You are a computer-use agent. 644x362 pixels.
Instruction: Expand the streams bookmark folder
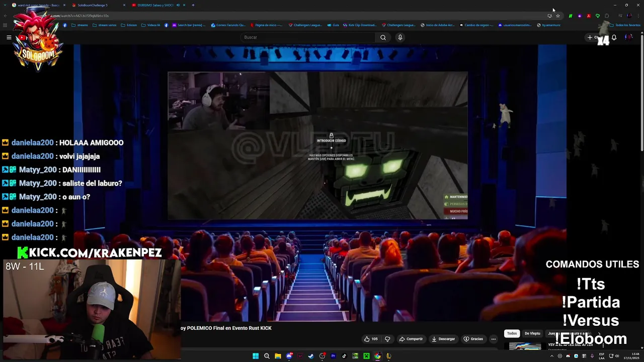point(79,25)
